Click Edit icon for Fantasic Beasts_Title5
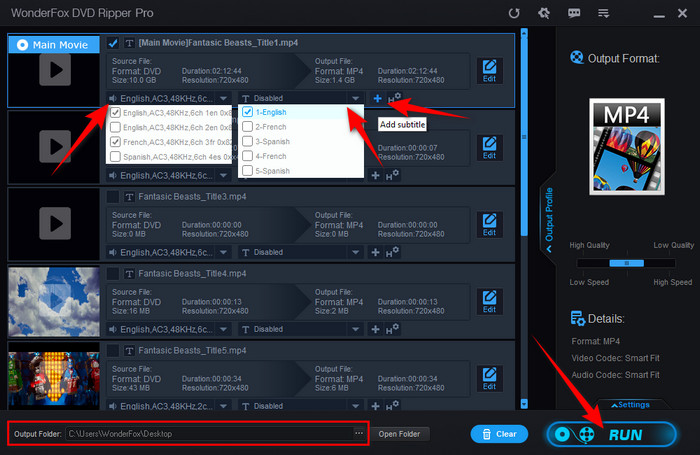This screenshot has width=700, height=455. pos(489,379)
